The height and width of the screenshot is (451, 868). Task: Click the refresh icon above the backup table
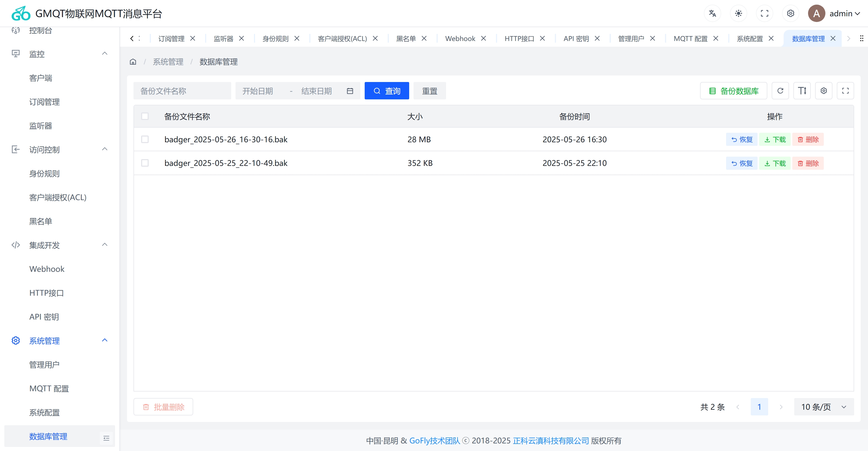[780, 90]
